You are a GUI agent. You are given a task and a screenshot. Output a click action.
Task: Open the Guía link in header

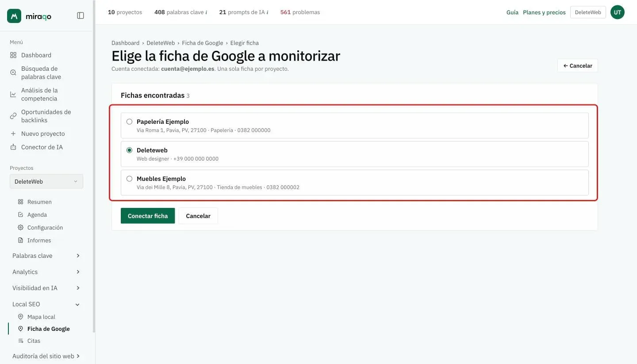pos(512,12)
